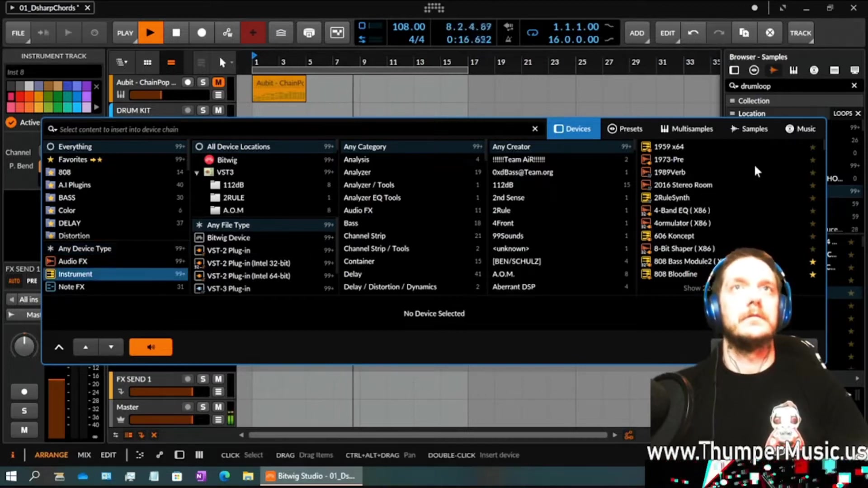Toggle favorite star for 1959 x64
The image size is (868, 488).
812,147
